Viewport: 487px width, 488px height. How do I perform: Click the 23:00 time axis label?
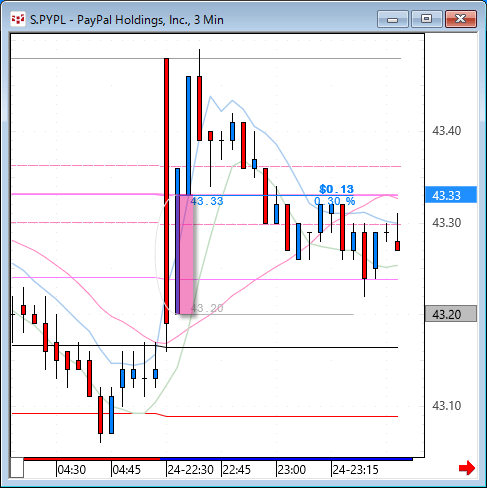[292, 469]
